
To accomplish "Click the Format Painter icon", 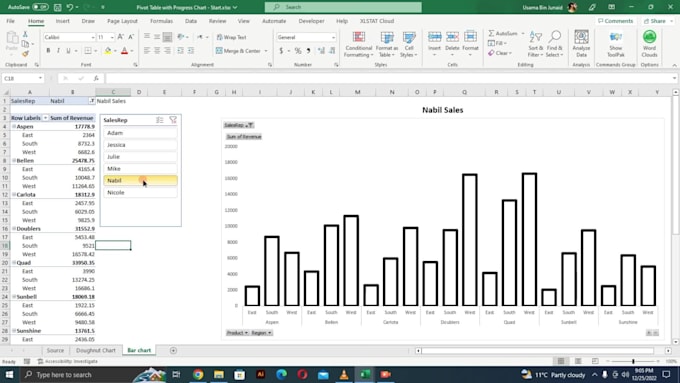I will pyautogui.click(x=25, y=54).
